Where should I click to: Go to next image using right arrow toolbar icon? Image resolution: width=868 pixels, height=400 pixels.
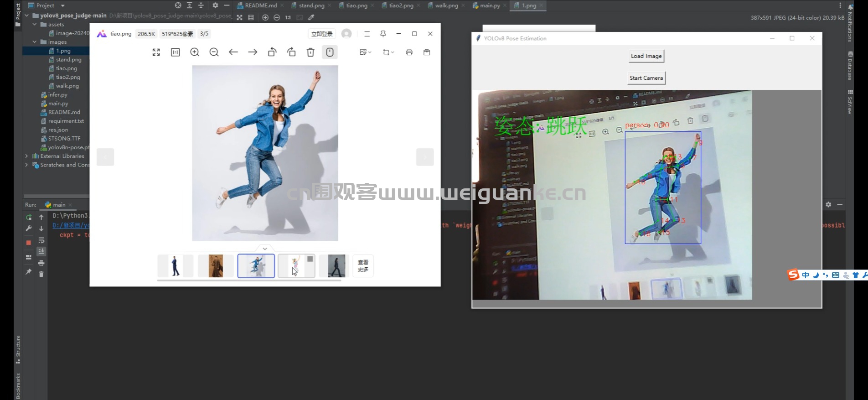253,52
